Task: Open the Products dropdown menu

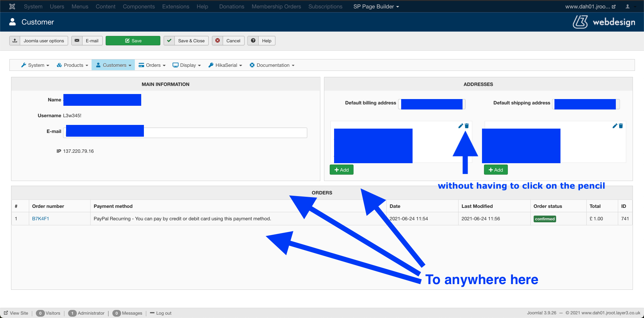Action: [x=72, y=65]
